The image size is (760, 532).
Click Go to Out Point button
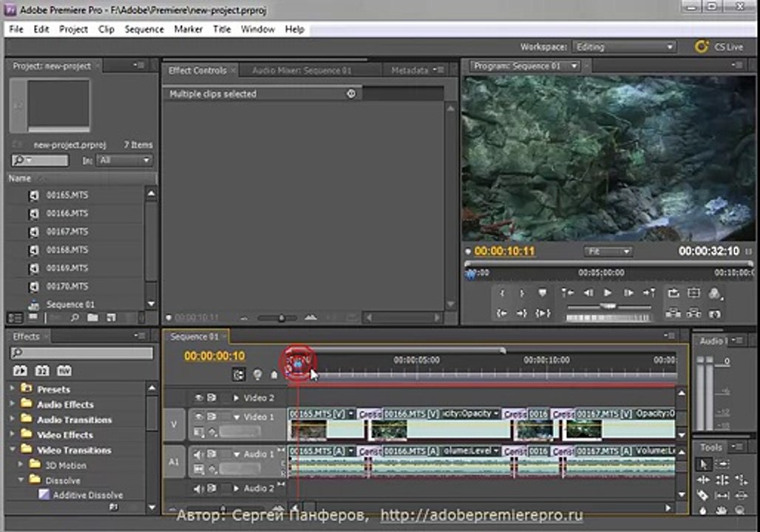(x=522, y=313)
